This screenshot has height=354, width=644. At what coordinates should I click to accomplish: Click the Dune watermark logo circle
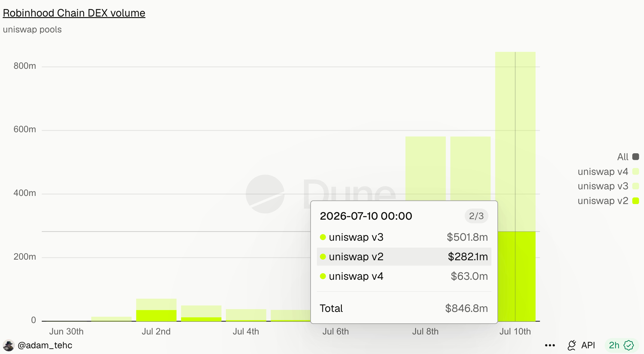pos(265,194)
